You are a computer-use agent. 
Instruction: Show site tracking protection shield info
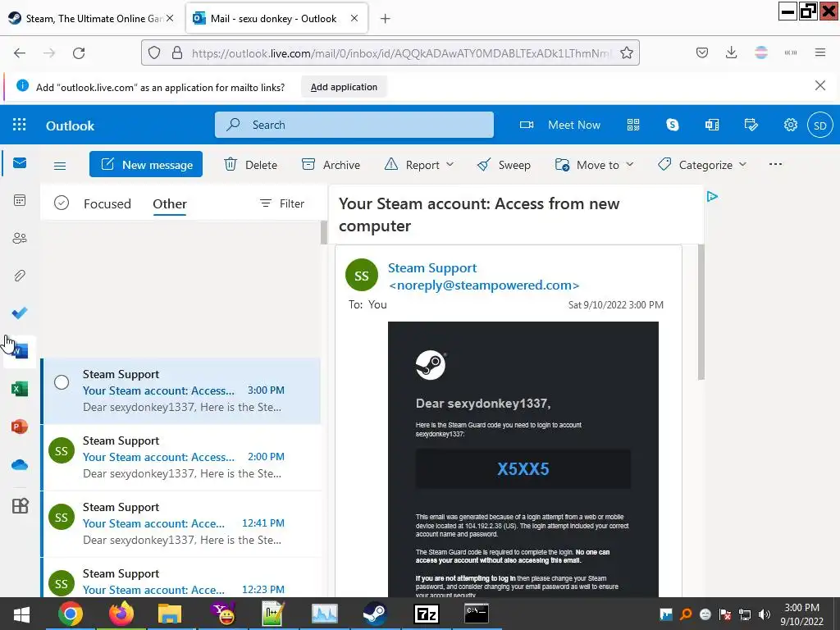tap(154, 52)
